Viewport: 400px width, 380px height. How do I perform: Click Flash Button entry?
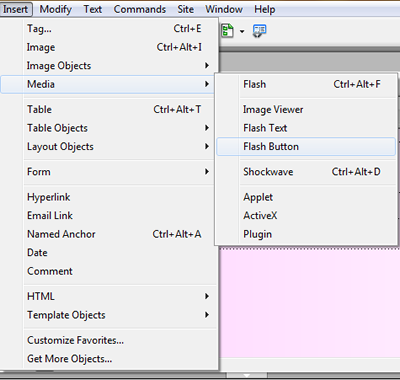pyautogui.click(x=306, y=147)
